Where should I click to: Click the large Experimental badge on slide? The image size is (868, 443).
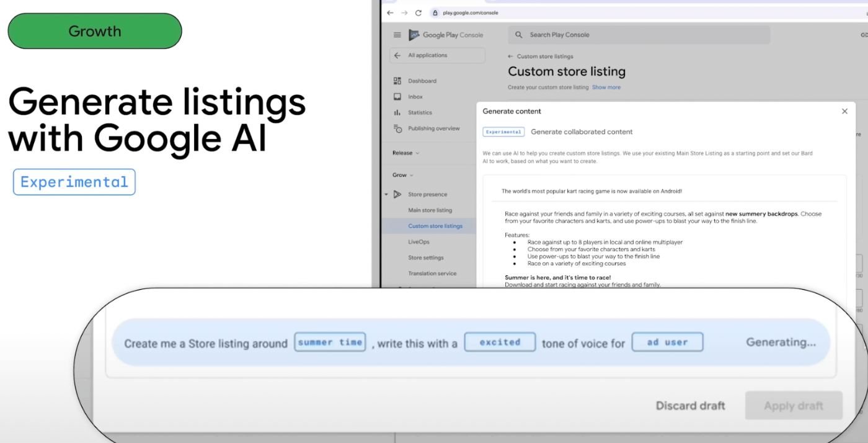[x=74, y=182]
